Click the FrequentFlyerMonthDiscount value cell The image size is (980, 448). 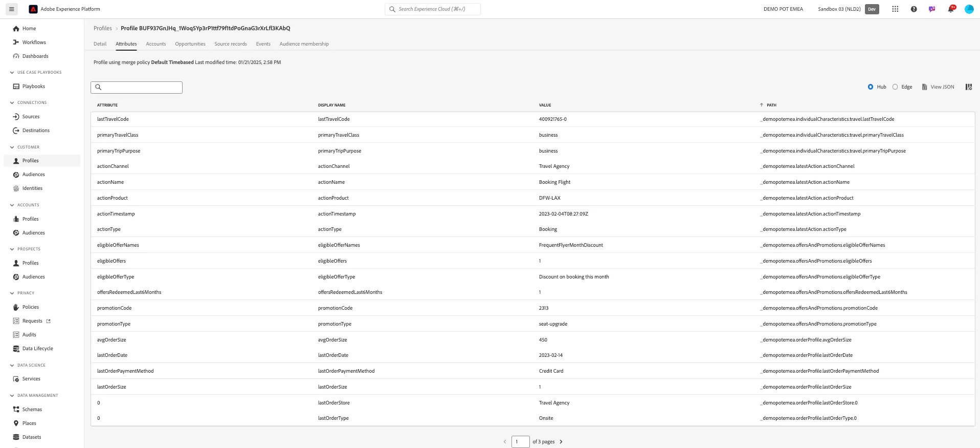[x=571, y=245]
